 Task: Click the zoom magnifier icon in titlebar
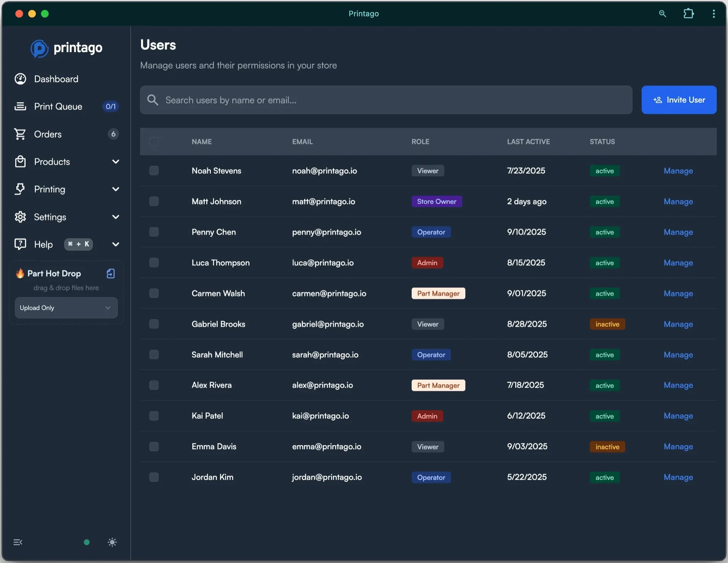pyautogui.click(x=662, y=14)
